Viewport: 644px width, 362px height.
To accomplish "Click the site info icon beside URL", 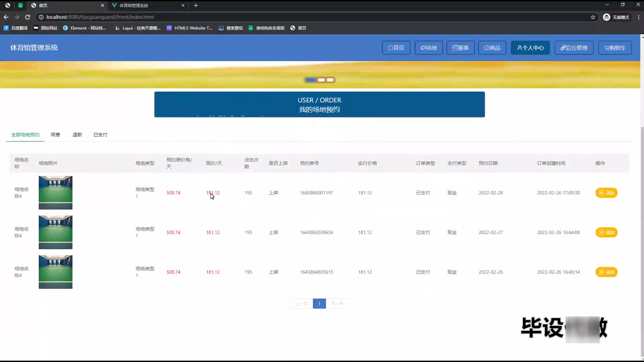I will 41,17.
